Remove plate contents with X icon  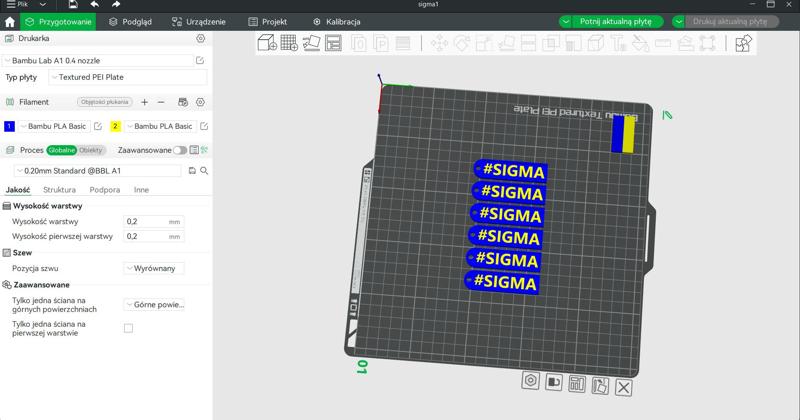pyautogui.click(x=623, y=387)
